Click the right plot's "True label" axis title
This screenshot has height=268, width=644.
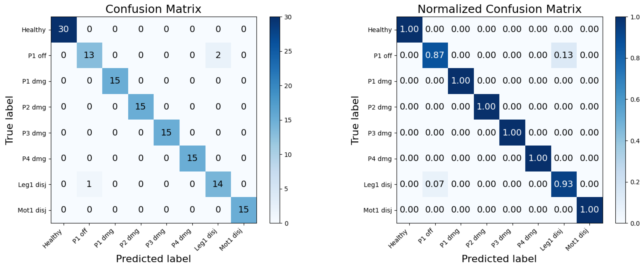click(355, 120)
